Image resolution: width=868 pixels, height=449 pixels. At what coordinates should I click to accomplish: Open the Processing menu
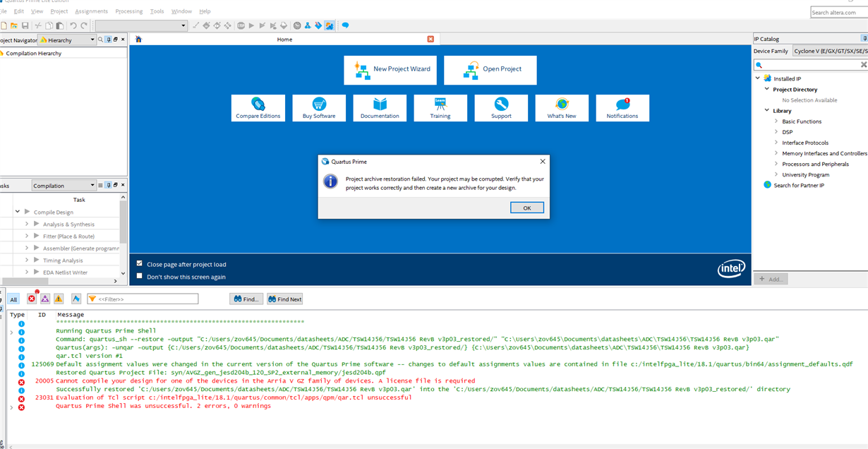(129, 11)
